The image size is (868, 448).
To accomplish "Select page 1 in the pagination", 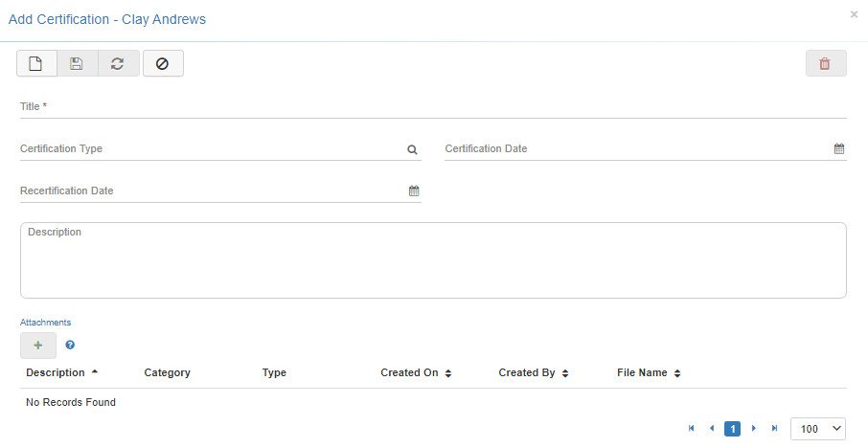I will tap(732, 429).
